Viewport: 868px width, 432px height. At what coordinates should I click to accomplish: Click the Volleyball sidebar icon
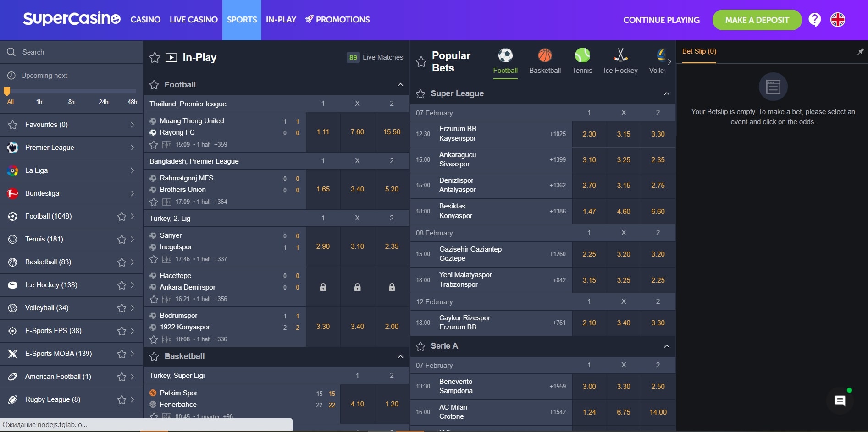[13, 308]
